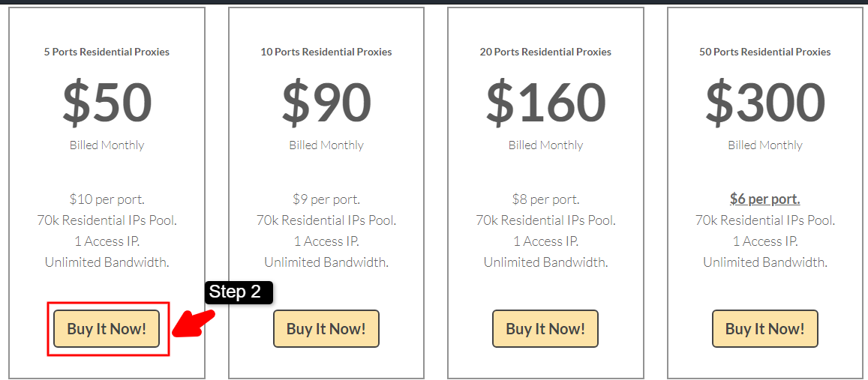Select the black "Step 2" label
Screen dimensions: 868x380
(x=237, y=292)
